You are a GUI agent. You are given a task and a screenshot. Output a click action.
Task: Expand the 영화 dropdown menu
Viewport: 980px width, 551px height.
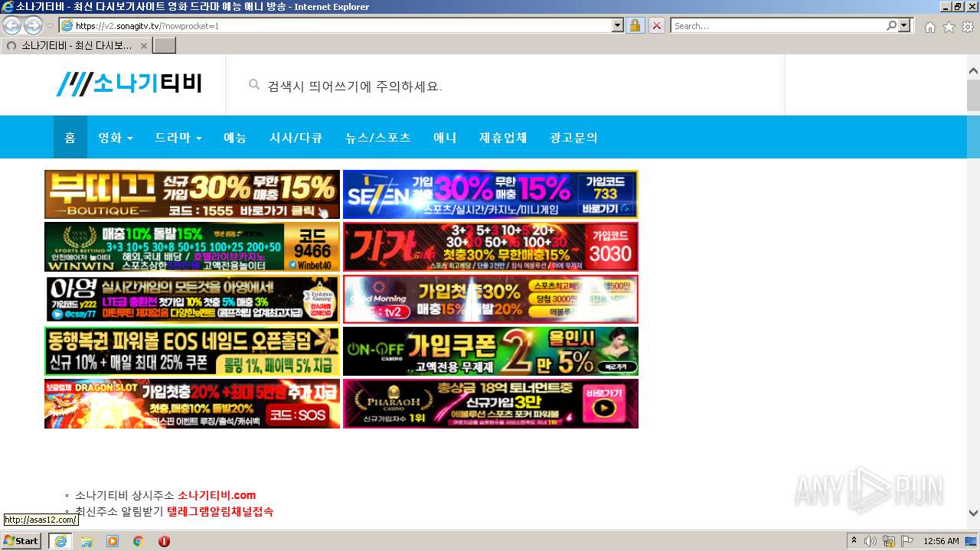[x=116, y=137]
